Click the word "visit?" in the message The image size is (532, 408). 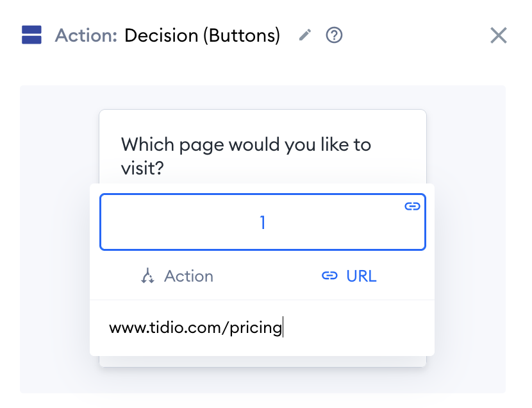click(142, 168)
